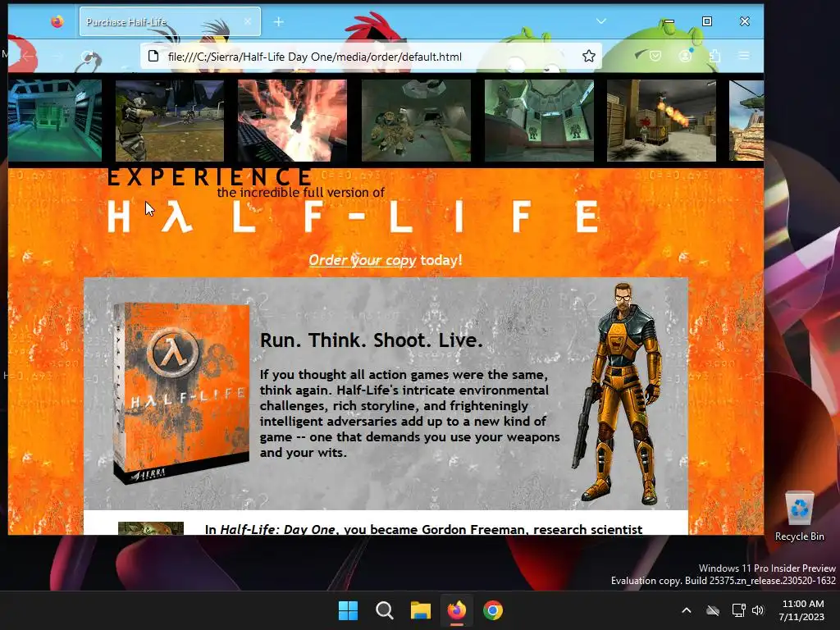Launch Google Chrome from taskbar

point(493,610)
